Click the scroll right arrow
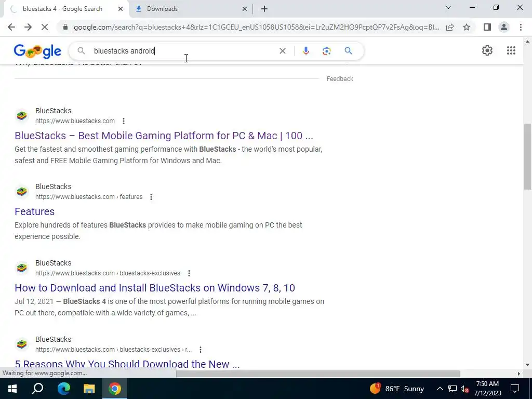Screen dimensions: 532x399 pyautogui.click(x=519, y=374)
